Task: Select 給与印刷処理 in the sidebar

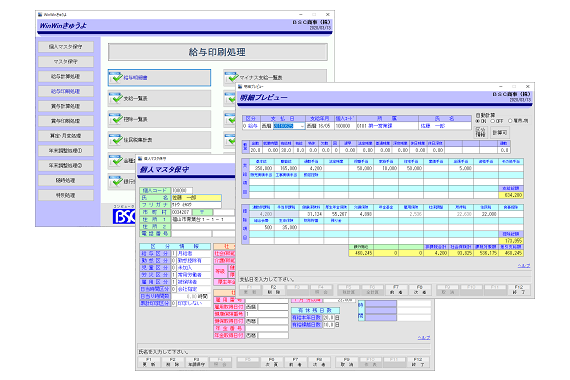Action: (66, 91)
